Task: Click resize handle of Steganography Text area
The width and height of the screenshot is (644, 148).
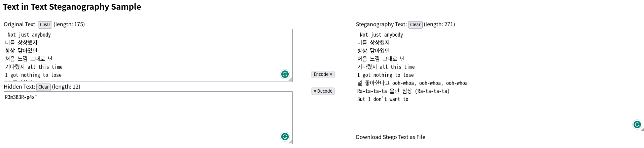Action: click(x=642, y=130)
